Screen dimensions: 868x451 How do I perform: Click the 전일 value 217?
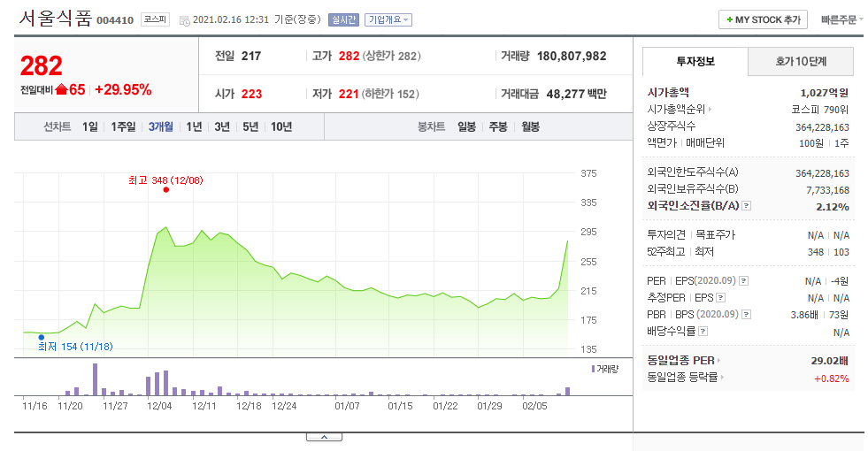tap(250, 56)
